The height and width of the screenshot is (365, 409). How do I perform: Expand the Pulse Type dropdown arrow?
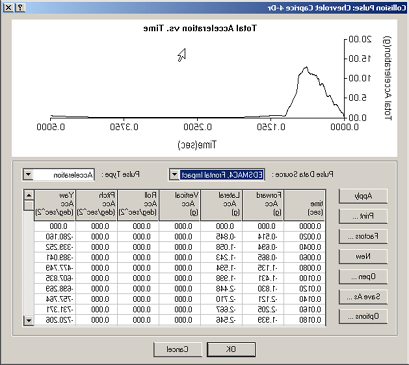pyautogui.click(x=28, y=174)
